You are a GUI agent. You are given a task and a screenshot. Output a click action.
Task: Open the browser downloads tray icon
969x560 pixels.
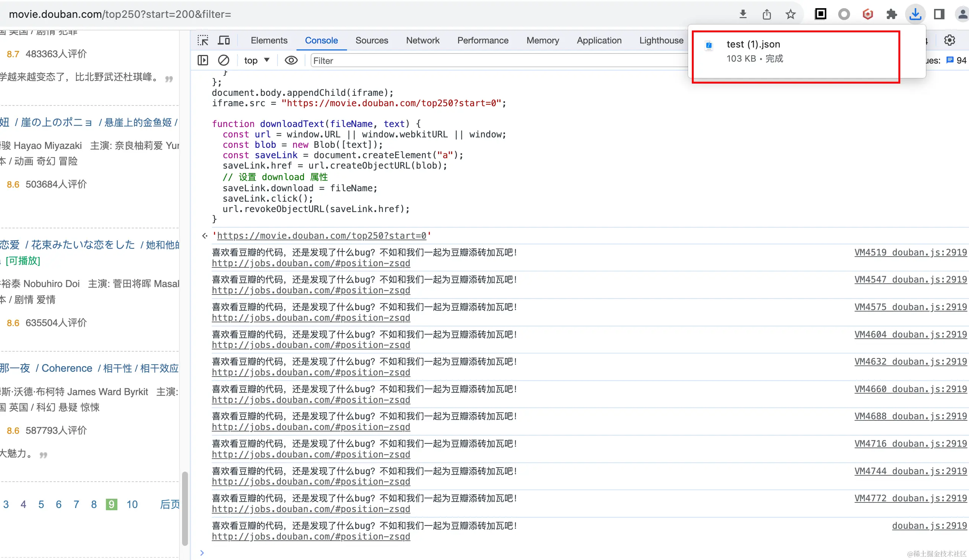tap(915, 14)
